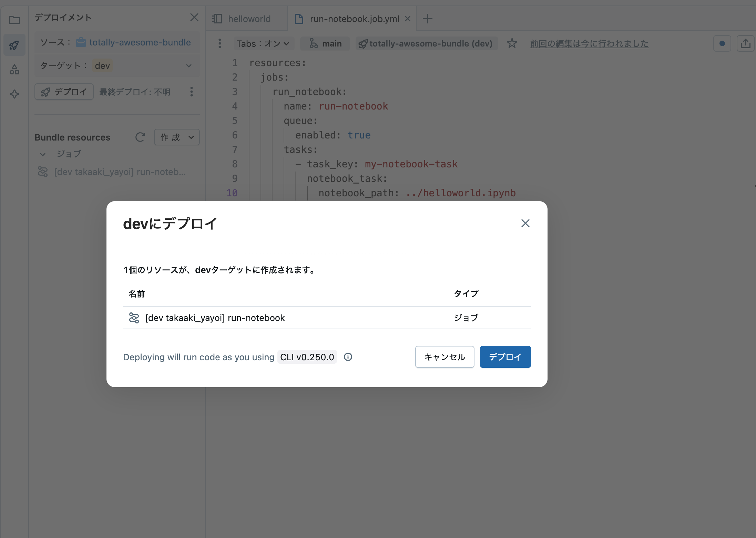756x538 pixels.
Task: Open the editor options kebab menu
Action: coord(219,43)
